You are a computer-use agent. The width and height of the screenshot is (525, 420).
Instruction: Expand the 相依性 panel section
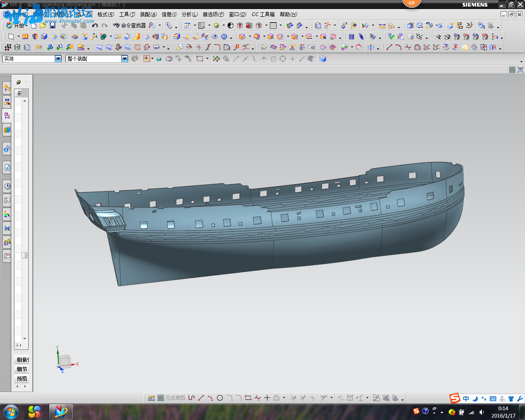tap(22, 360)
